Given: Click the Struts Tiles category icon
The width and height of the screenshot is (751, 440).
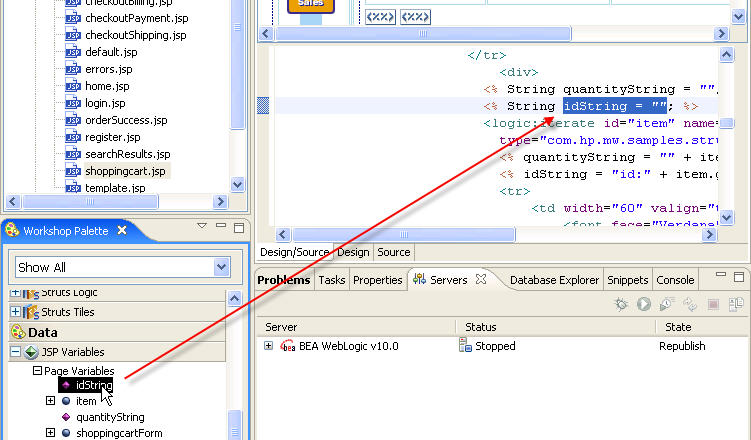Looking at the screenshot, I should click(31, 312).
